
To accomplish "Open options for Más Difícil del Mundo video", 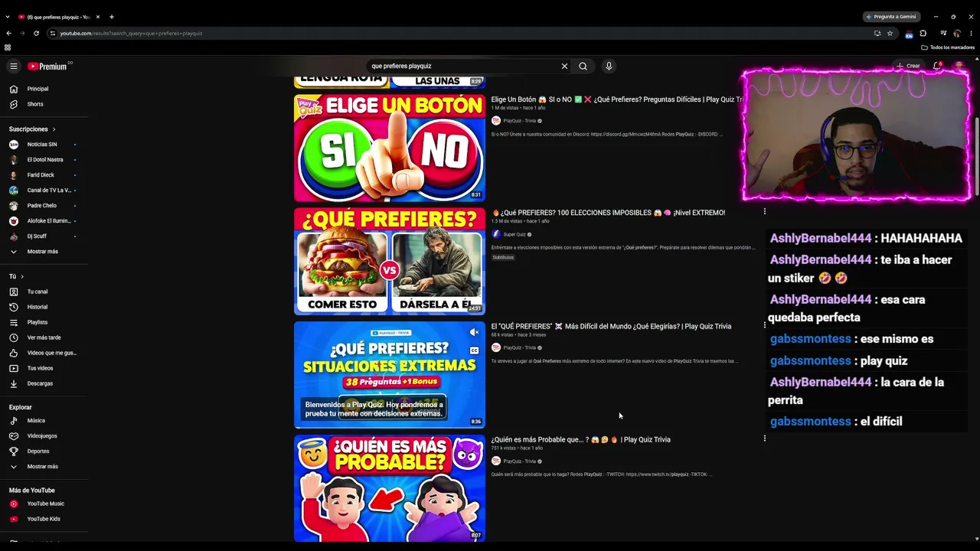I will [764, 325].
